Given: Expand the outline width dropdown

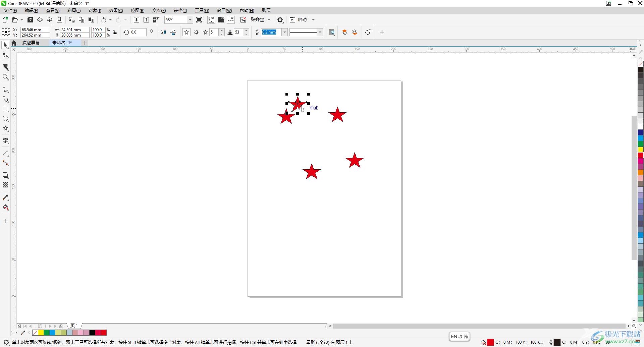Looking at the screenshot, I should (284, 32).
